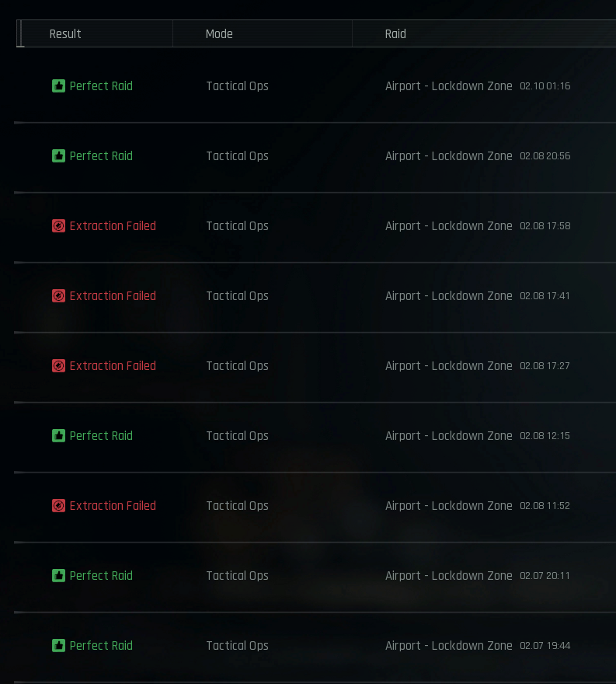The width and height of the screenshot is (616, 684).
Task: Click thumbs-up icon of 02.08 12:15 raid
Action: (x=58, y=436)
